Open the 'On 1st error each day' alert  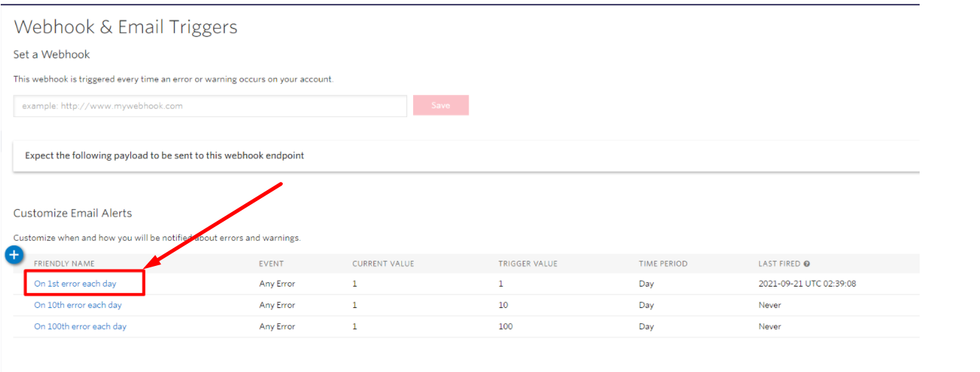(75, 284)
